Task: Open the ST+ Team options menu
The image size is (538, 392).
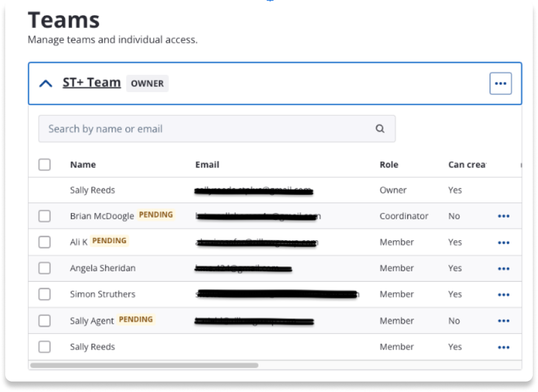Action: 500,83
